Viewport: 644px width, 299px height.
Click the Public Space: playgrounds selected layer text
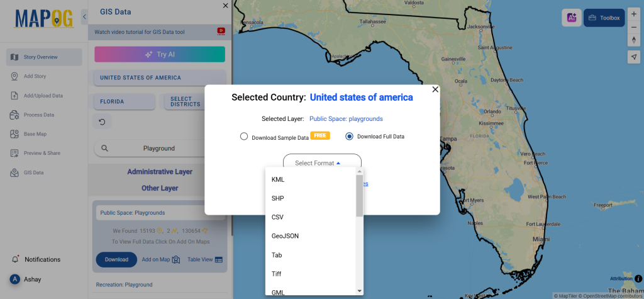[346, 119]
